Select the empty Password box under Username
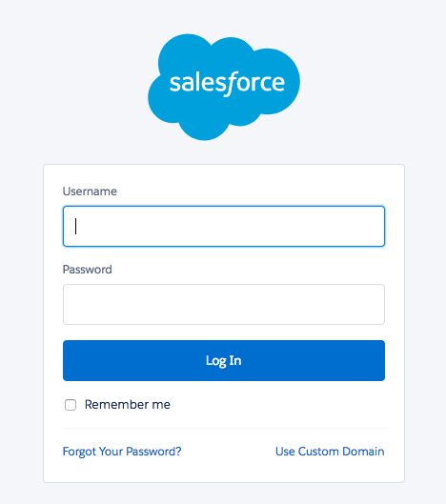 (224, 304)
